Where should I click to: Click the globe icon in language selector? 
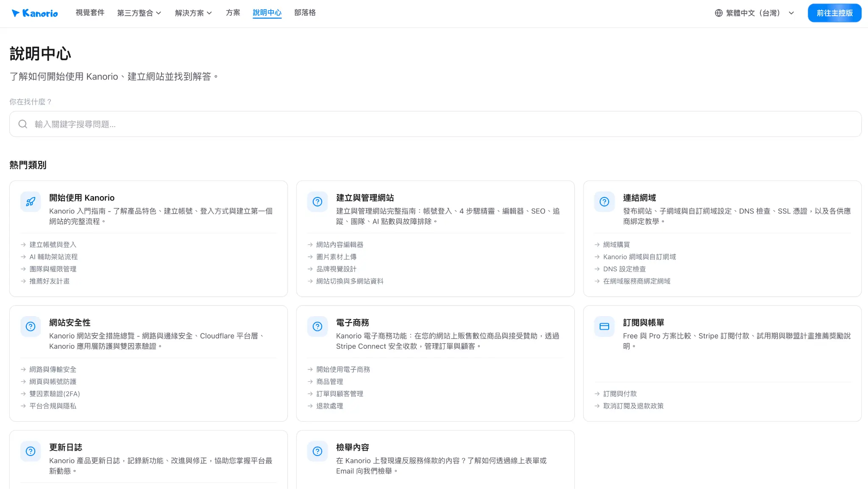(x=719, y=13)
